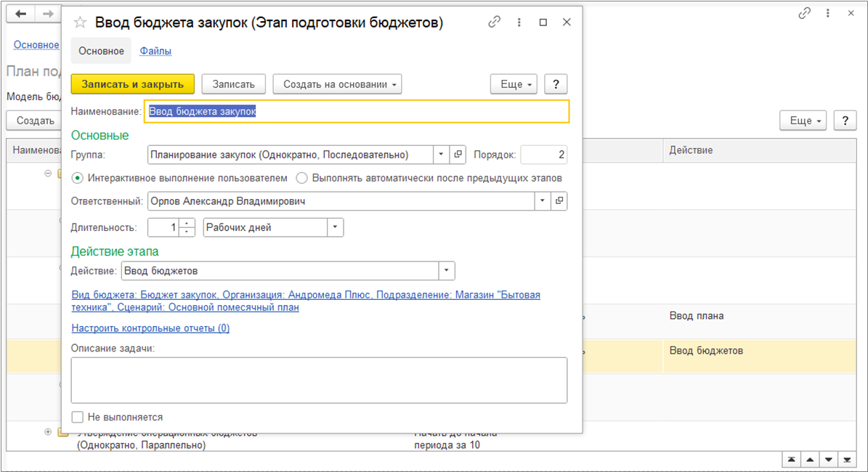Screen dimensions: 868x472
Task: Open the "Создать на основании" dropdown
Action: coord(337,84)
